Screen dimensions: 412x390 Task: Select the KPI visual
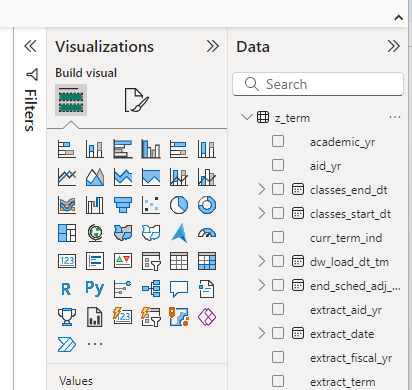point(123,261)
